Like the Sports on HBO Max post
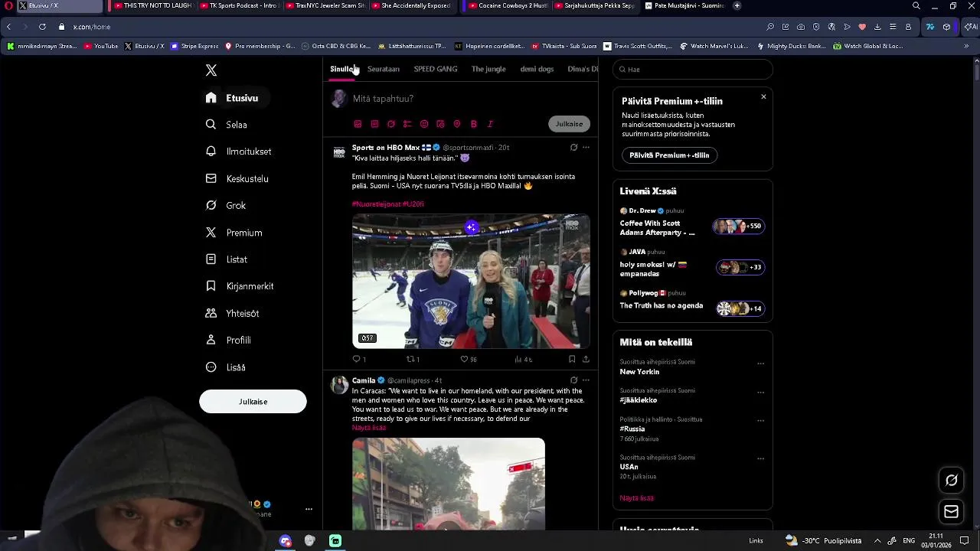Image resolution: width=980 pixels, height=551 pixels. (x=468, y=359)
